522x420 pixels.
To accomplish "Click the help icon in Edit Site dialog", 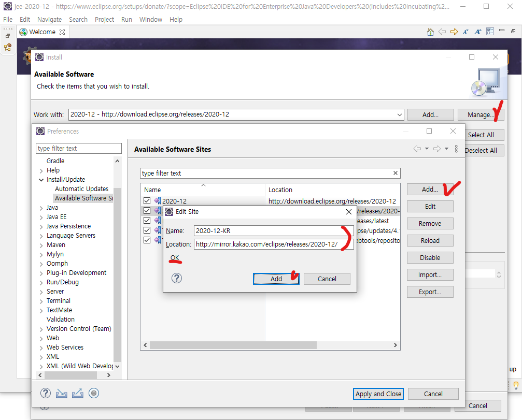I will point(177,278).
